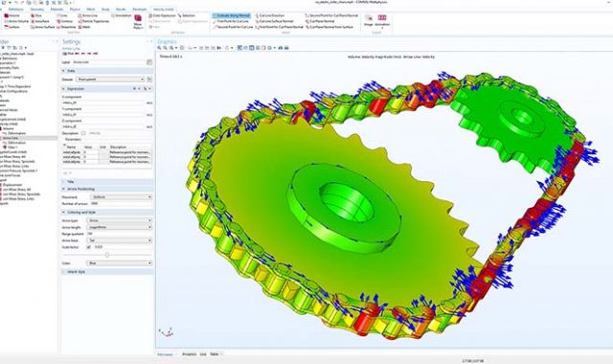Open the arrow Color dropdown
This screenshot has width=613, height=364.
(x=119, y=263)
